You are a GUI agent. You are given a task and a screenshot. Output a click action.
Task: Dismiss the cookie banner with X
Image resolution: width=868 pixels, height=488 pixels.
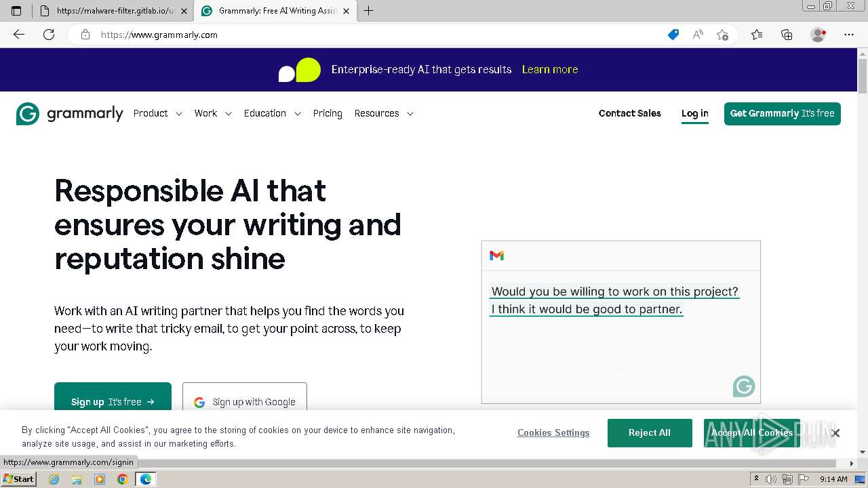point(835,433)
